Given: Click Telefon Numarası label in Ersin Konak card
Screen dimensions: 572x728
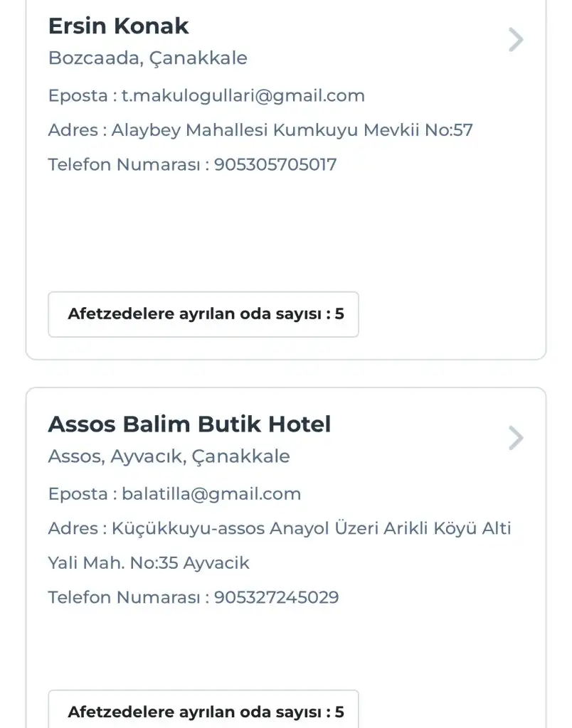Looking at the screenshot, I should [x=127, y=165].
